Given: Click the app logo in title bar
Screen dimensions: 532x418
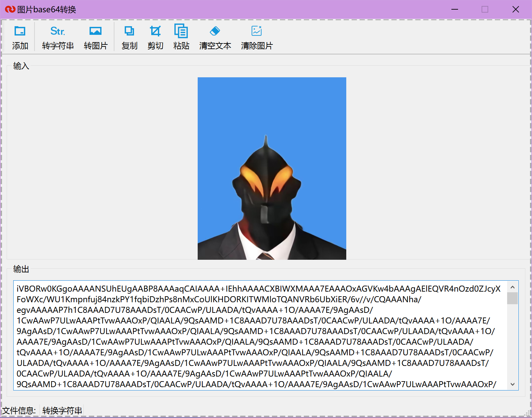Looking at the screenshot, I should 10,9.
